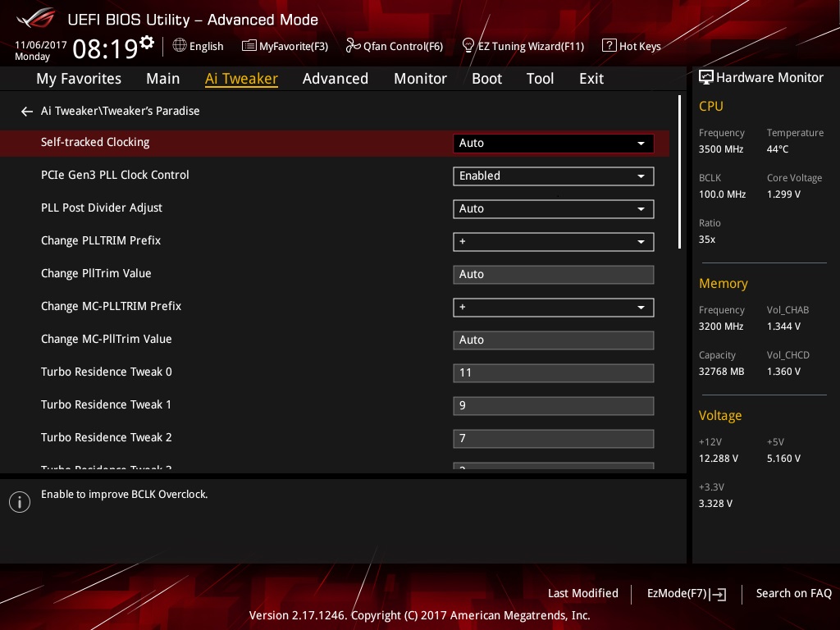
Task: Switch to the Main tab
Action: coord(163,79)
